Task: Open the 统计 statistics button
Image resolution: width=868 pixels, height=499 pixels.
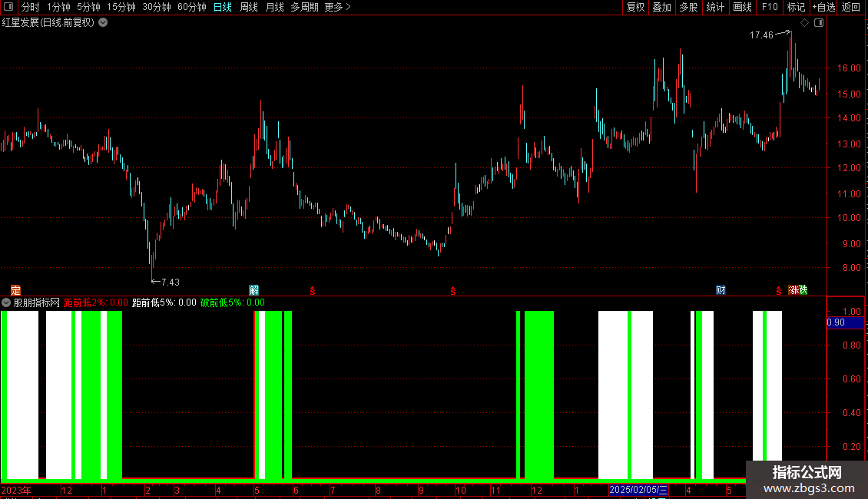Action: [x=714, y=7]
